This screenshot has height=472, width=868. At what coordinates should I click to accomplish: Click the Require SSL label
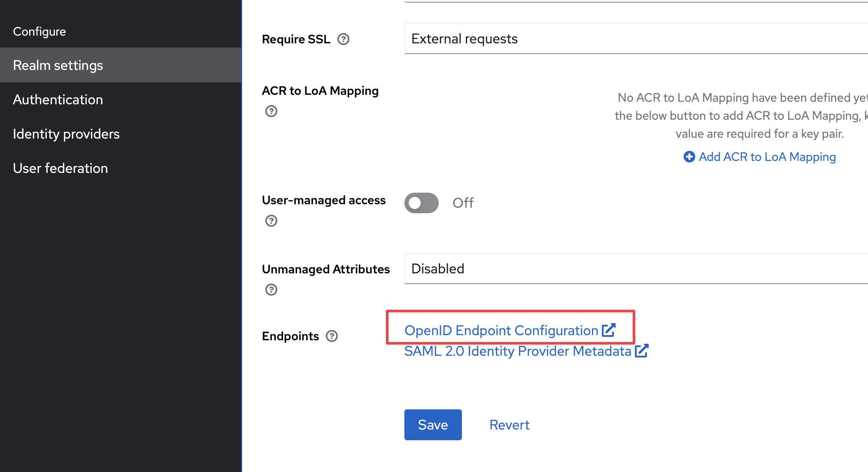296,39
